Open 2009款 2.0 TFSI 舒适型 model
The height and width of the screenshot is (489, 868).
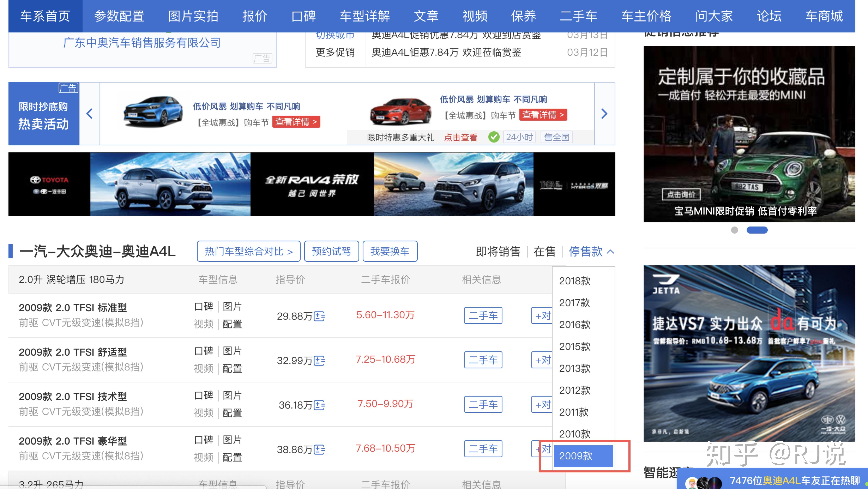[73, 352]
